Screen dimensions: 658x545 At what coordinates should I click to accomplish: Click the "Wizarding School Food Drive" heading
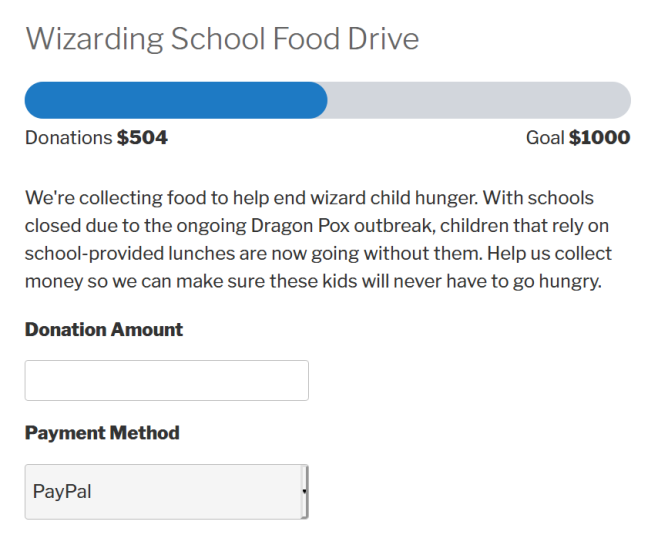point(222,39)
